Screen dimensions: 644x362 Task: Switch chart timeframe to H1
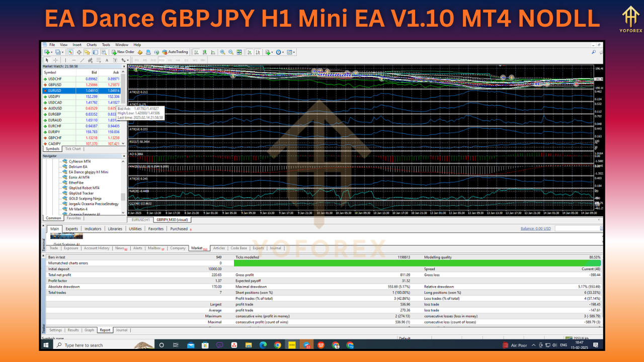[x=169, y=60]
